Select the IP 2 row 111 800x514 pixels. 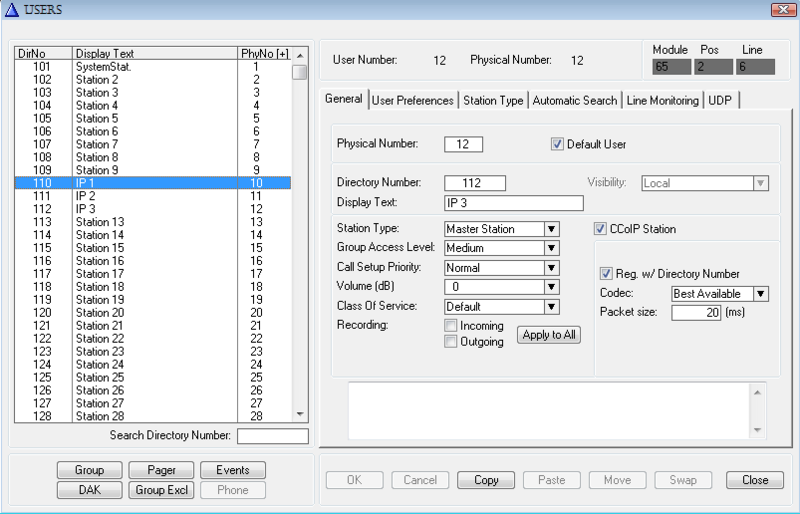tap(153, 196)
